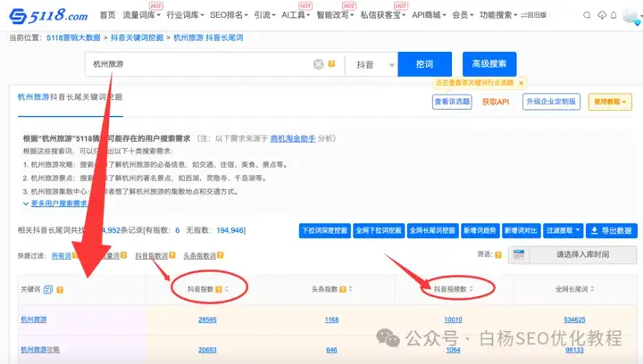Filter by 抖音指数词 quick filter
Image resolution: width=643 pixels, height=364 pixels.
(x=151, y=255)
